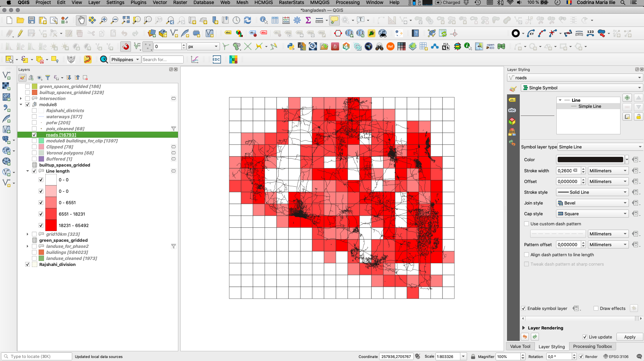Viewport: 644px width, 361px height.
Task: Click the Save Project floppy icon
Action: (32, 20)
